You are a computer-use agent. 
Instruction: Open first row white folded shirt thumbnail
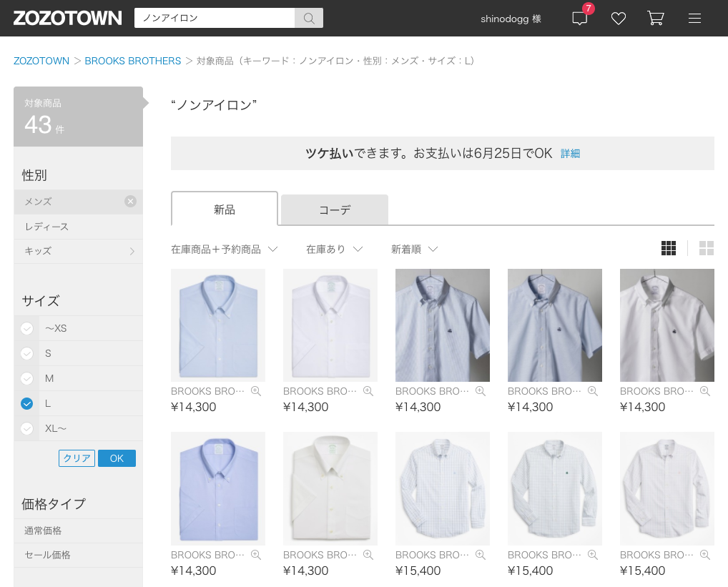(330, 325)
